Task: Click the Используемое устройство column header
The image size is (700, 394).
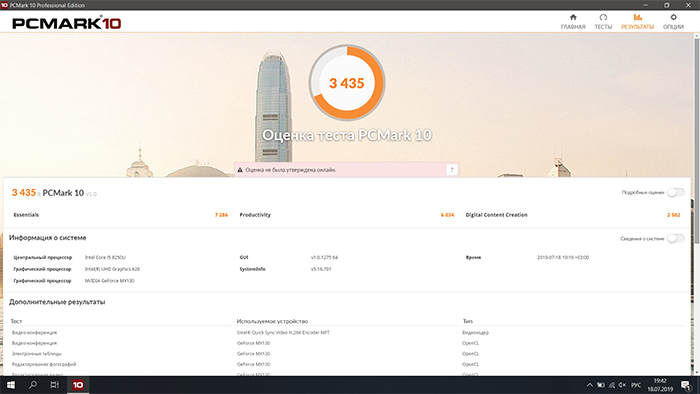Action: point(272,321)
